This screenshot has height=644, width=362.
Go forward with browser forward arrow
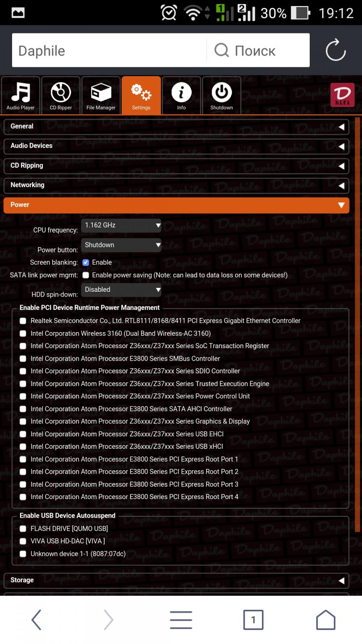click(109, 619)
